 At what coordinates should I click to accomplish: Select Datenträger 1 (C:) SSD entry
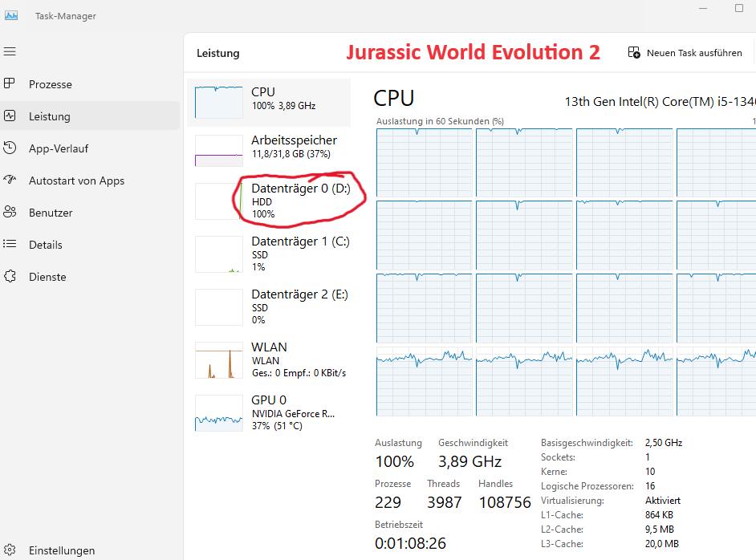269,254
